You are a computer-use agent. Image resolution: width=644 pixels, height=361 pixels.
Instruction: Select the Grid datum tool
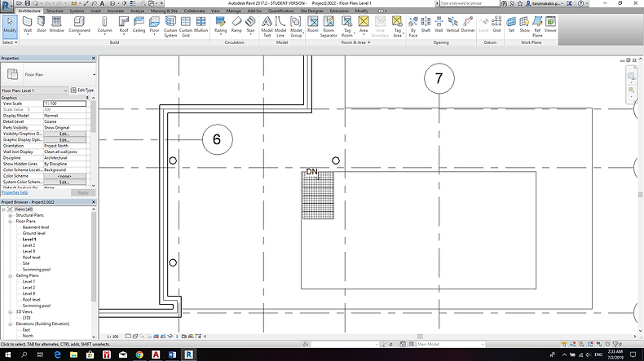[496, 24]
